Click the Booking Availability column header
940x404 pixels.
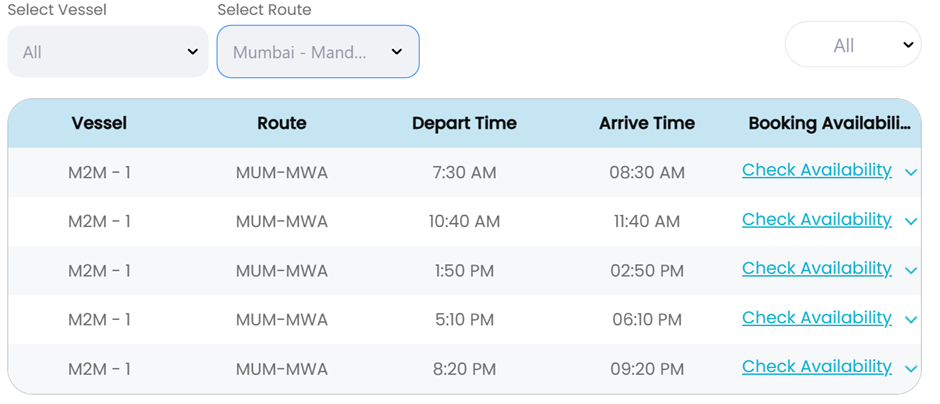click(829, 124)
